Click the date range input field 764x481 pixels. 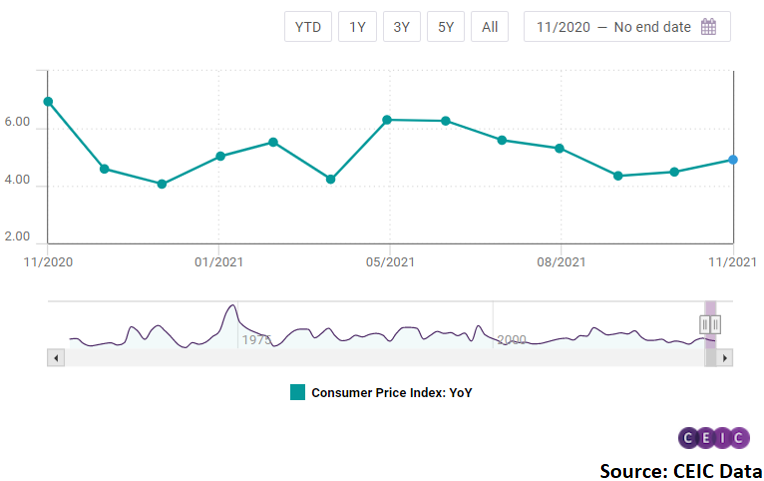[613, 27]
